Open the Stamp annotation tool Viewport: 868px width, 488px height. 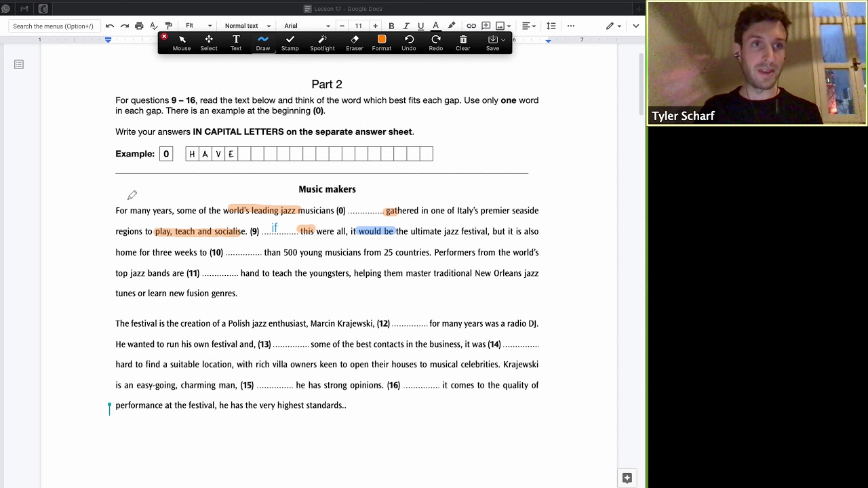pos(290,43)
